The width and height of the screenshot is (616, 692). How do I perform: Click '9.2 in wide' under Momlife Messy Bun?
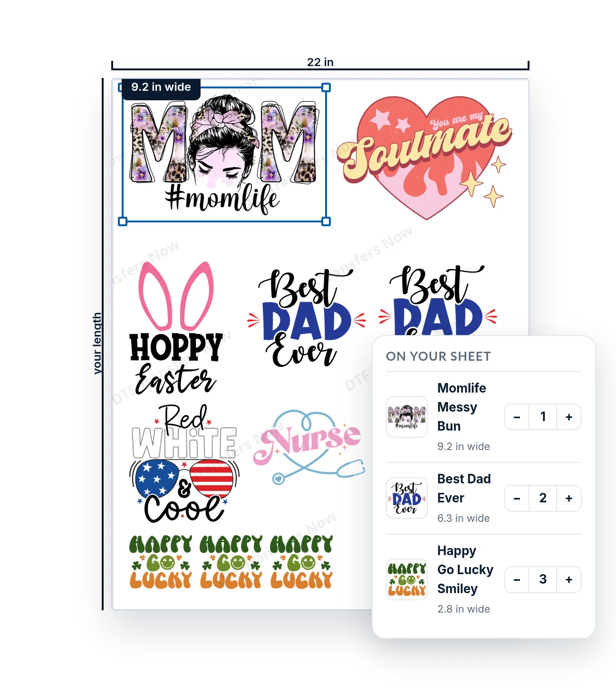coord(463,447)
